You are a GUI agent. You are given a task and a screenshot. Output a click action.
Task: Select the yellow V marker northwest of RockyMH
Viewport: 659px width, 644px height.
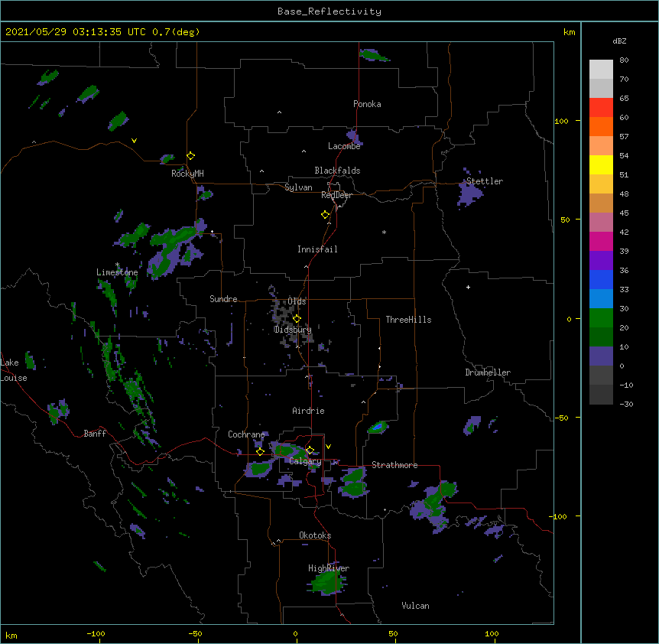point(134,141)
